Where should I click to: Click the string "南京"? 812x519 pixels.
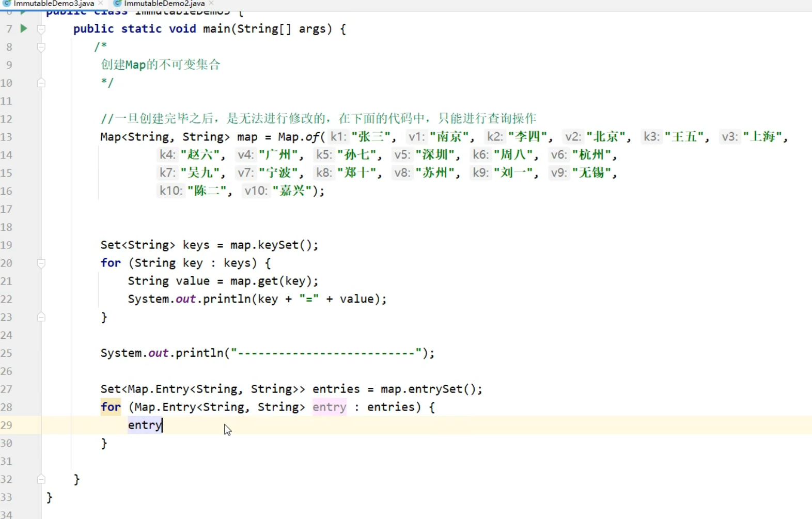click(449, 137)
